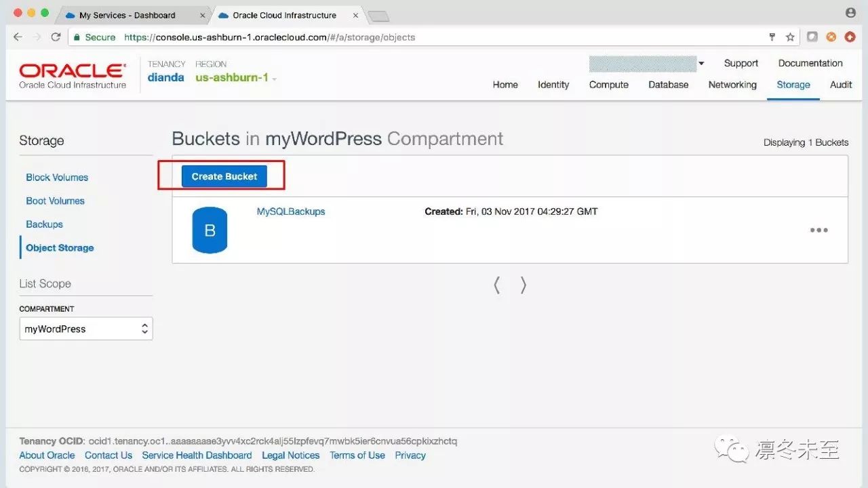Click the browser Forward arrow
Viewport: 868px width, 488px height.
pyautogui.click(x=37, y=37)
